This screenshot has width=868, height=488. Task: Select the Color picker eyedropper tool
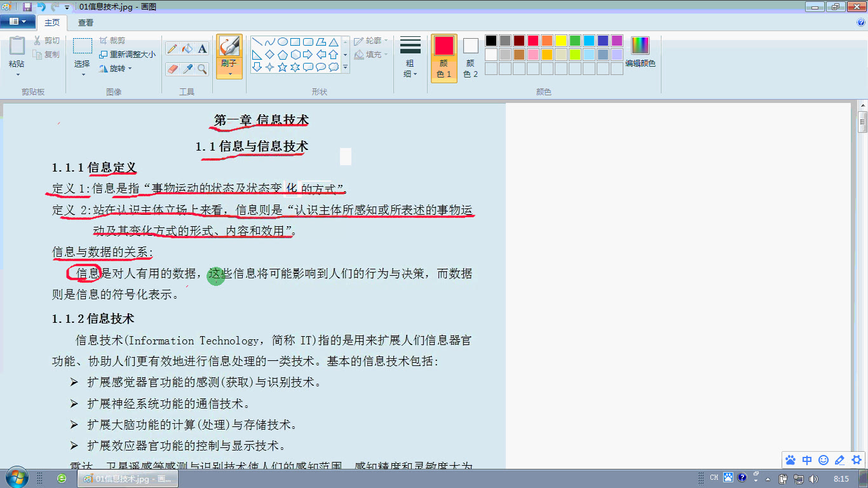(x=187, y=69)
